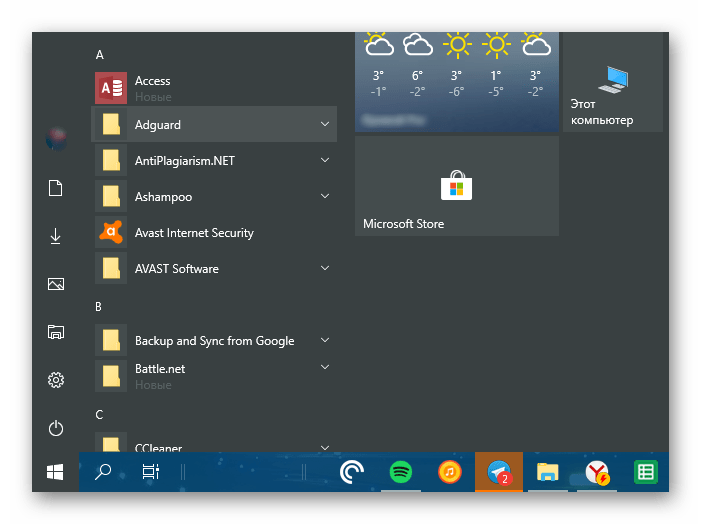Open Settings gear in Start sidebar
Screen dimensions: 701x524
coord(56,380)
